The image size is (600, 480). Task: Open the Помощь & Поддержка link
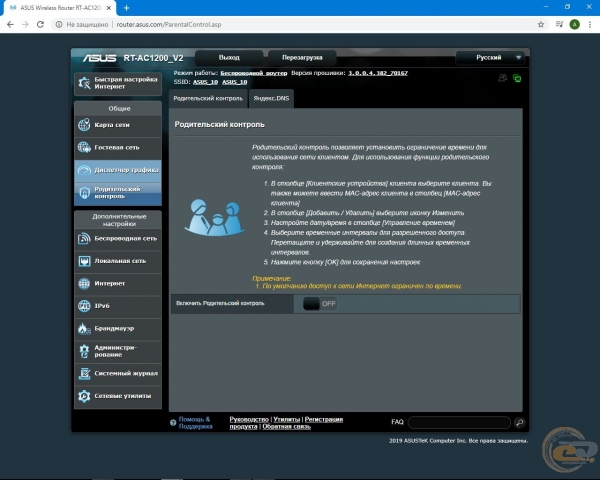[x=195, y=423]
